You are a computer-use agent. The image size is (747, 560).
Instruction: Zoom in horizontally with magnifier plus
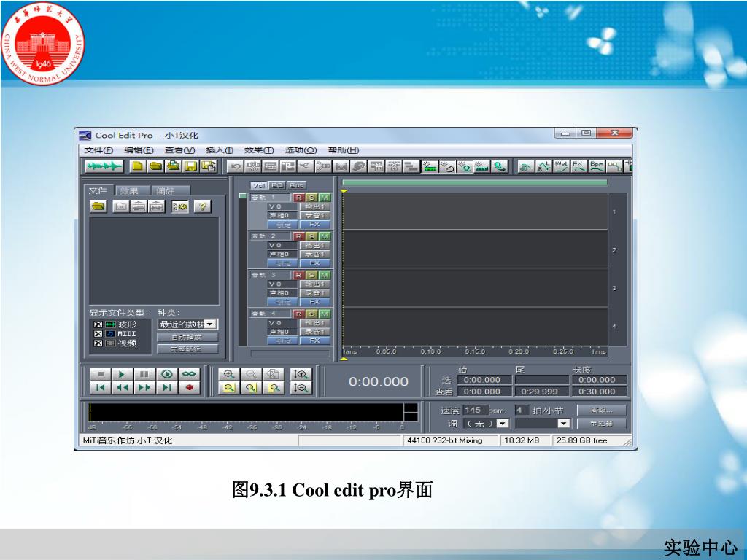229,374
